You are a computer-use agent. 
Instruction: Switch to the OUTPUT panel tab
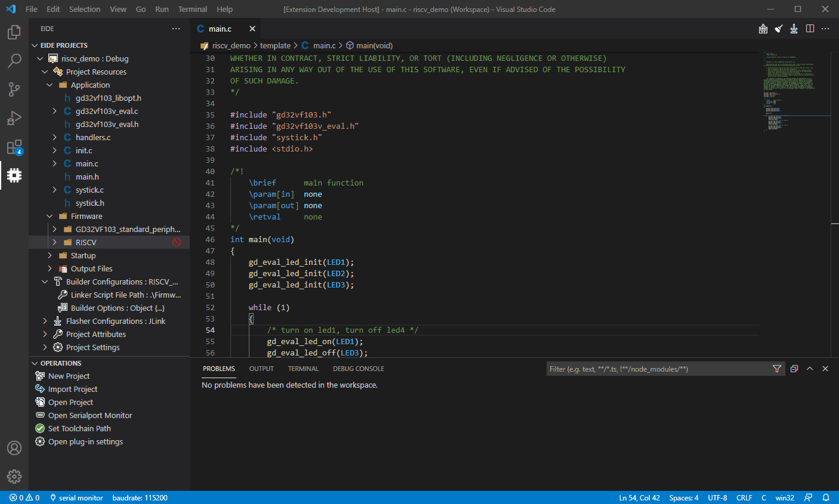[261, 369]
